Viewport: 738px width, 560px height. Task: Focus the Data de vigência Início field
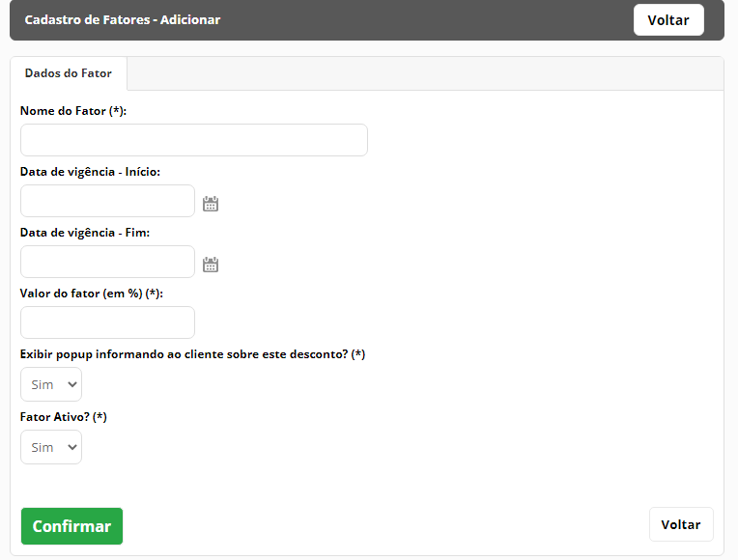[x=107, y=201]
